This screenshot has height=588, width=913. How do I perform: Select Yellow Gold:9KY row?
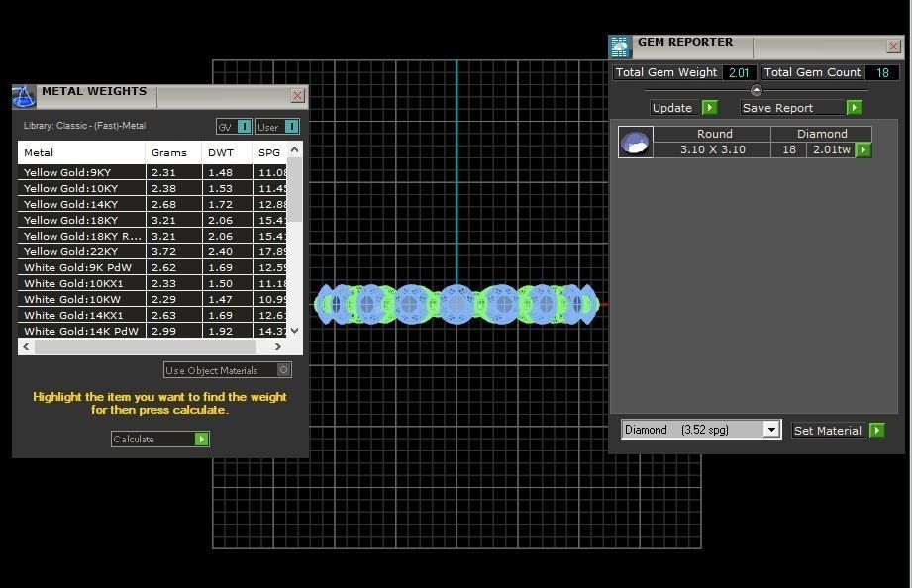pyautogui.click(x=152, y=172)
